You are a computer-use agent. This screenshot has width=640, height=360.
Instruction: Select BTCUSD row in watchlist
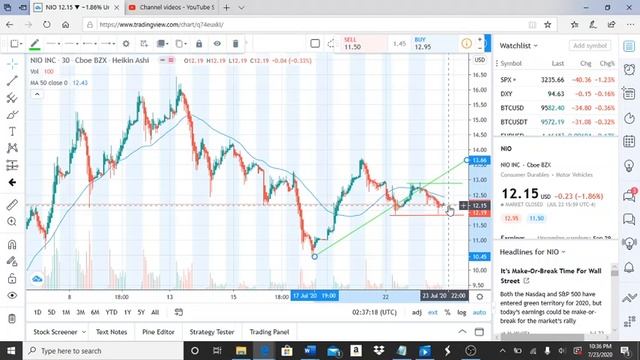[557, 108]
